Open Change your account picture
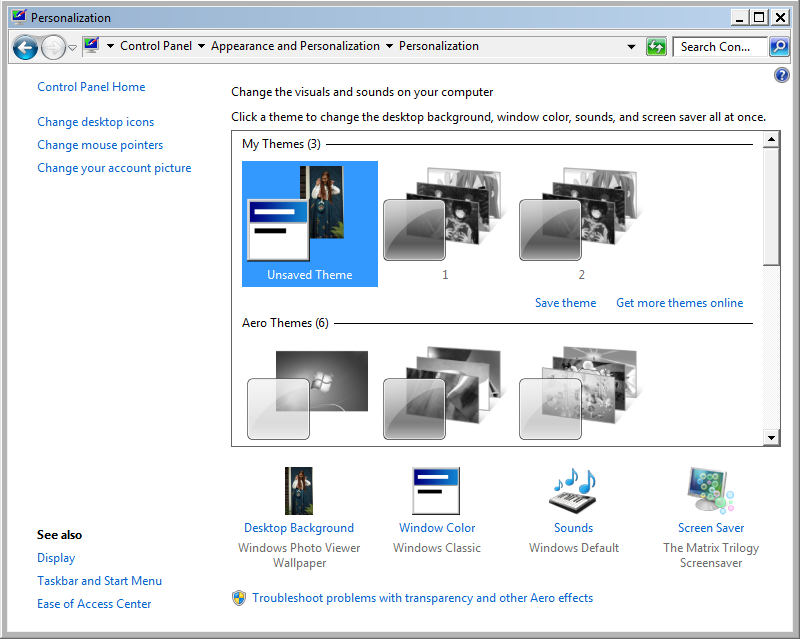This screenshot has width=800, height=640. (x=114, y=168)
